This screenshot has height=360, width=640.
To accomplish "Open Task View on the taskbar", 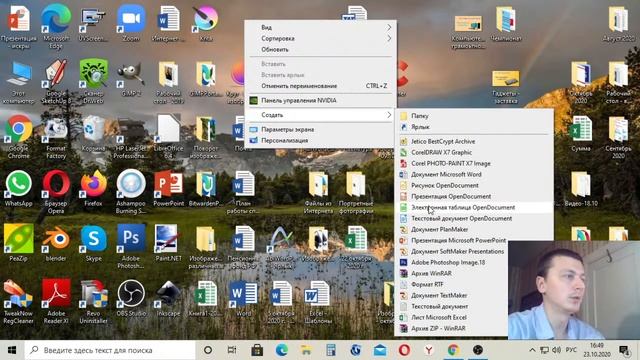I will (232, 350).
